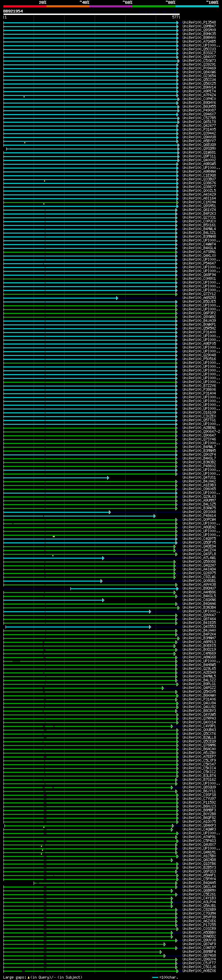Click UniRef100_Q651T8 label

pyautogui.click(x=199, y=122)
